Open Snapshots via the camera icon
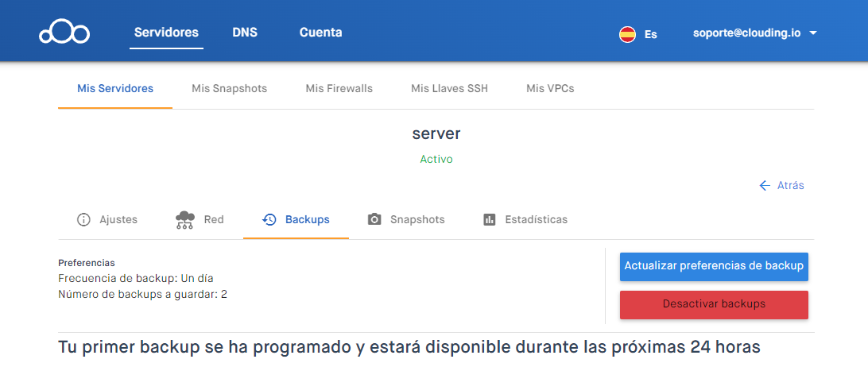This screenshot has height=390, width=868. (x=374, y=219)
